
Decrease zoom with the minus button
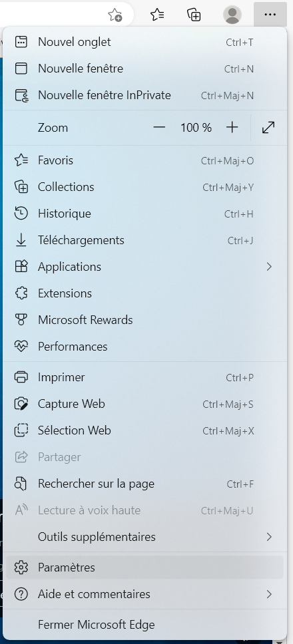point(159,128)
